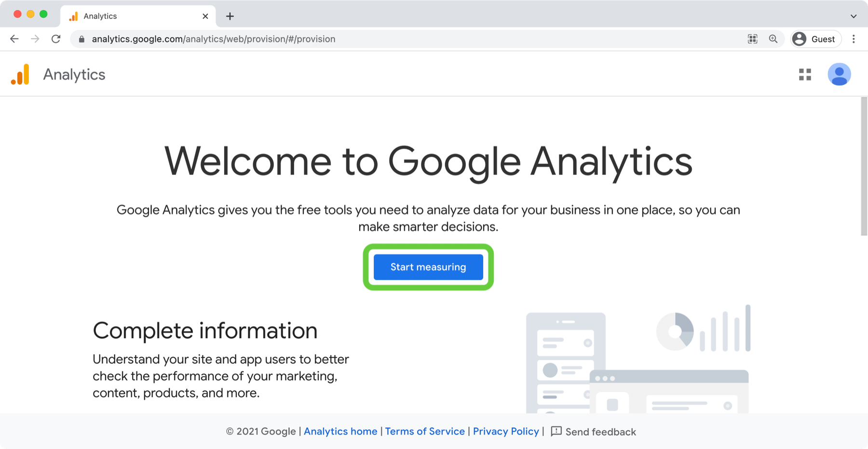The image size is (868, 449).
Task: Close the Analytics tab
Action: (x=205, y=16)
